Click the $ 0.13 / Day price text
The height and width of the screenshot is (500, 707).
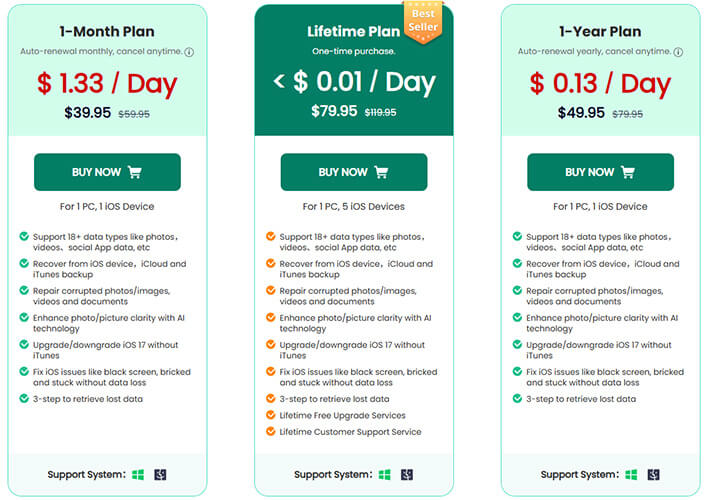(x=600, y=84)
